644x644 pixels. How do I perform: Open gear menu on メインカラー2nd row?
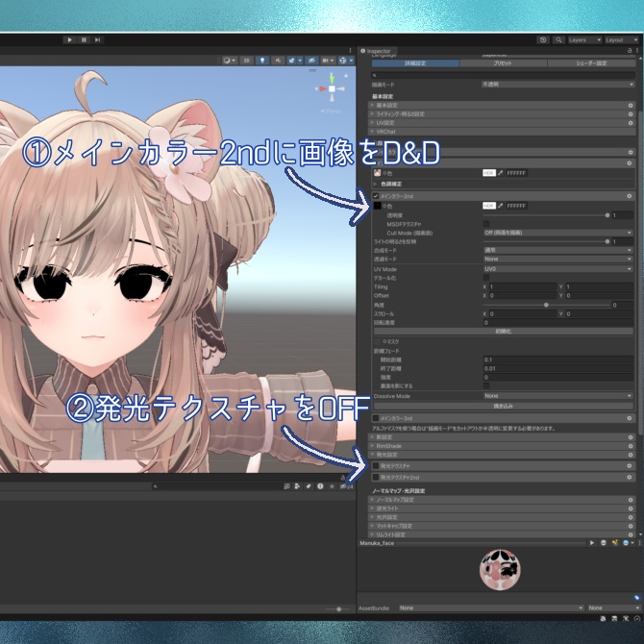[630, 196]
